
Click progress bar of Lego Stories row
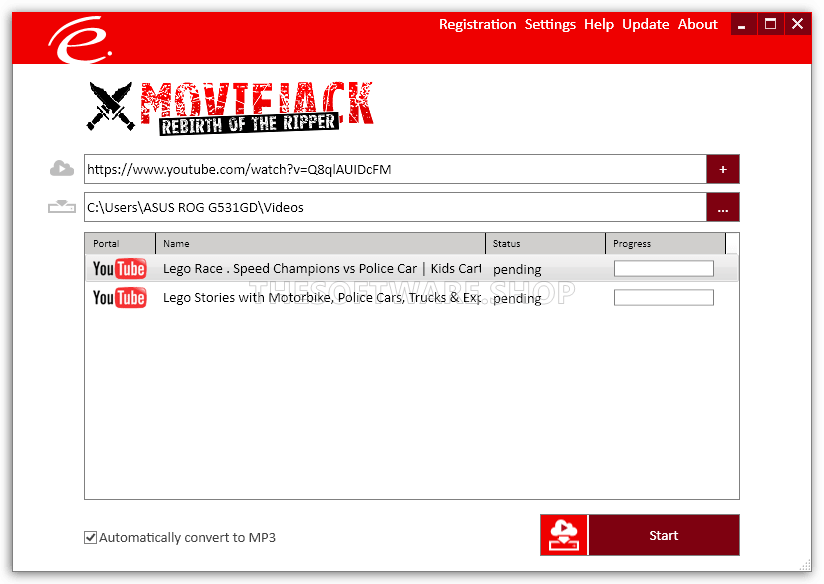[664, 298]
